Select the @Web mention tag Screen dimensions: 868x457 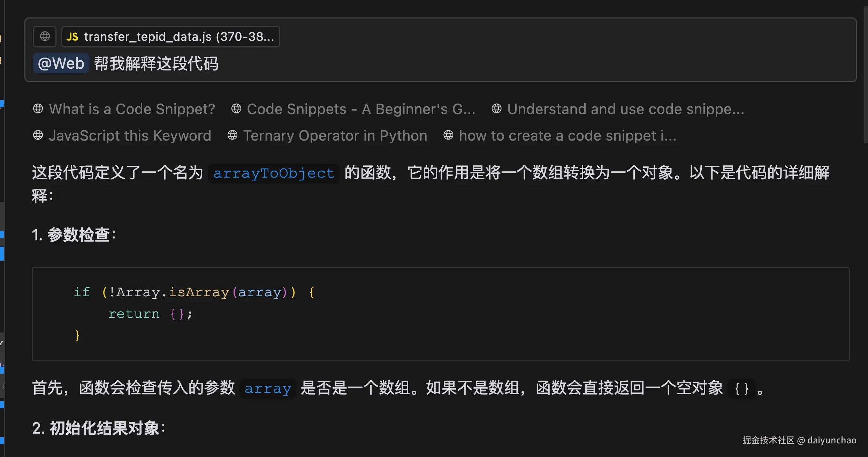tap(61, 63)
